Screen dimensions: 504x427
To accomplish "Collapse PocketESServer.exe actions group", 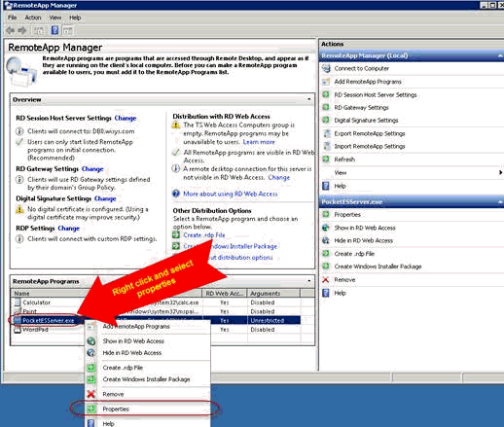I will click(x=500, y=201).
